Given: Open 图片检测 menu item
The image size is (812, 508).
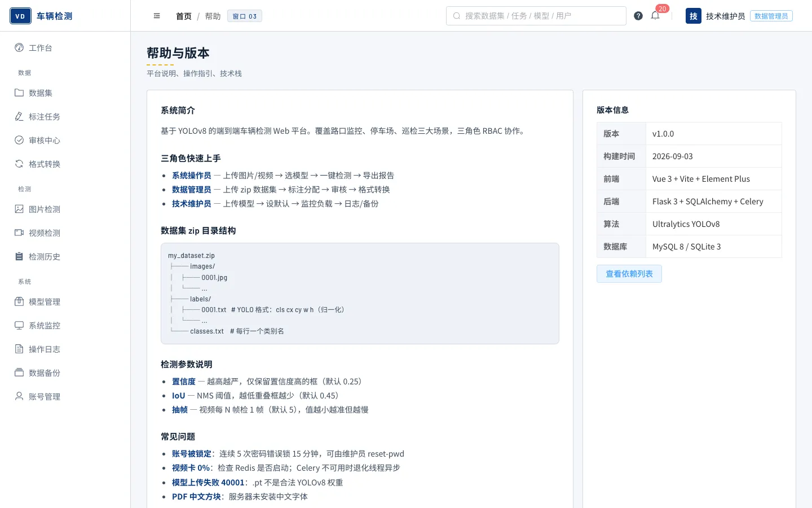Looking at the screenshot, I should tap(65, 209).
